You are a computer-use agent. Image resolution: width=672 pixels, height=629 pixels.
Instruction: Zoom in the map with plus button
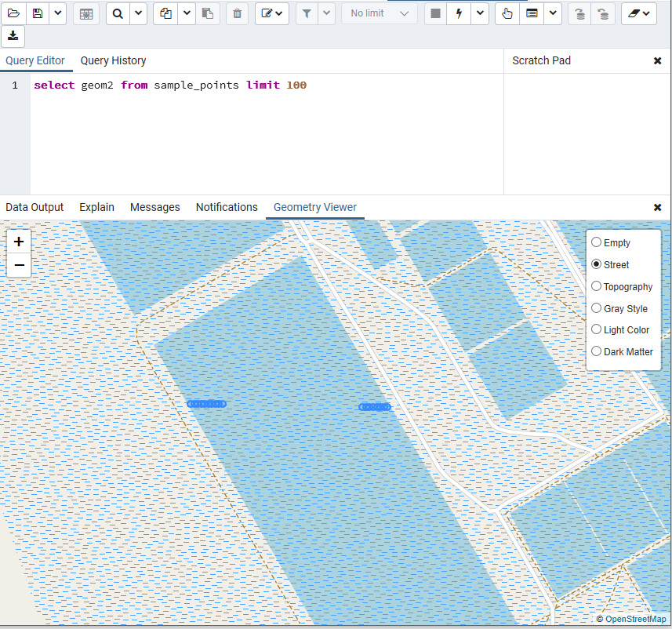tap(19, 242)
